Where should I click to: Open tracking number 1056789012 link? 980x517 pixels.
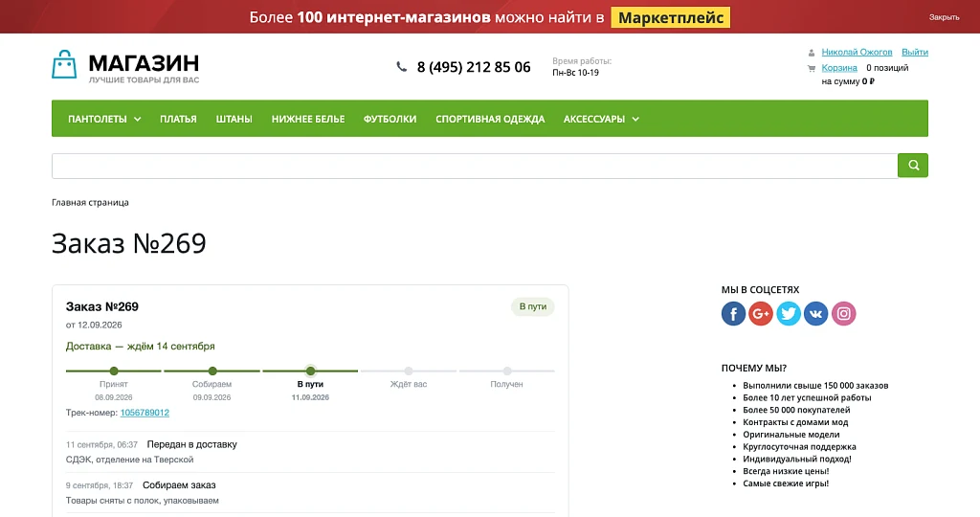[x=145, y=413]
